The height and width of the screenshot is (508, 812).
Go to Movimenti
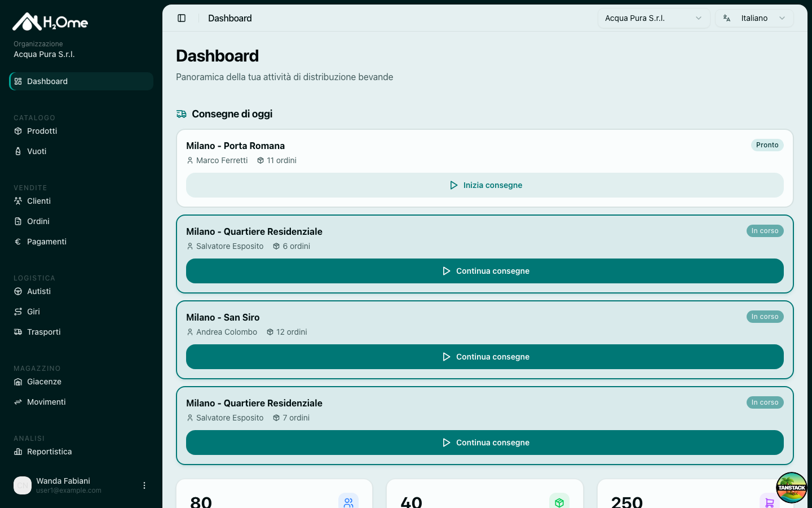(81, 402)
